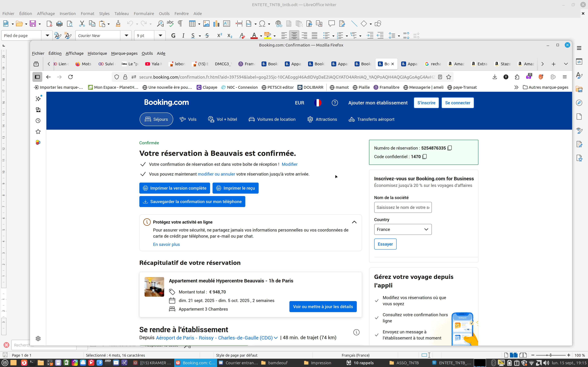Open the Country dropdown showing France
The width and height of the screenshot is (588, 367).
pos(403,229)
